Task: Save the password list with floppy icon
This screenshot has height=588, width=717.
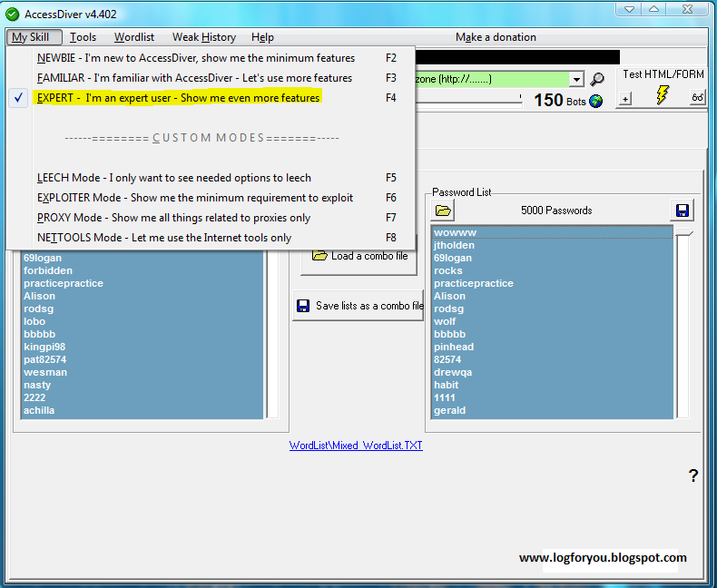Action: point(682,211)
